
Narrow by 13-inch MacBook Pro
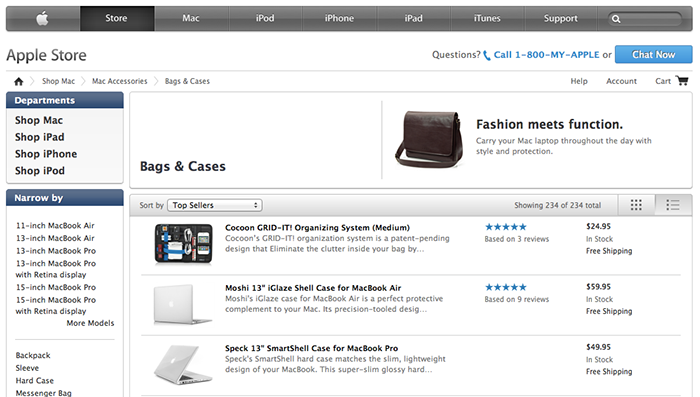(x=56, y=251)
